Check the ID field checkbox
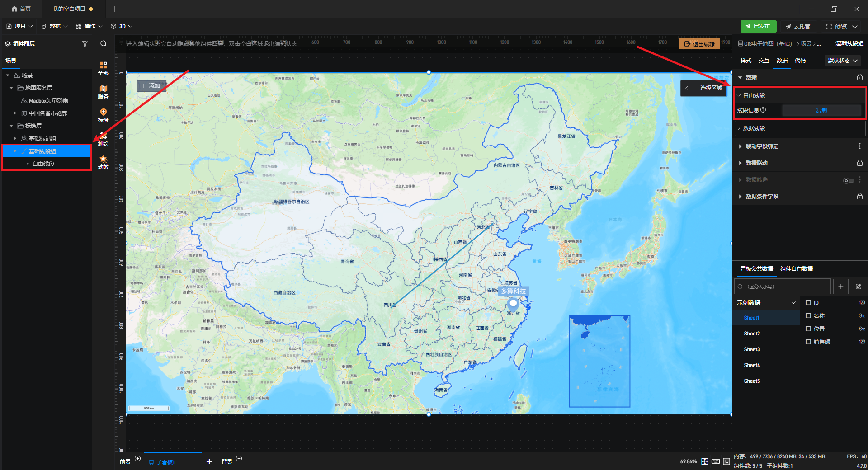 click(808, 303)
